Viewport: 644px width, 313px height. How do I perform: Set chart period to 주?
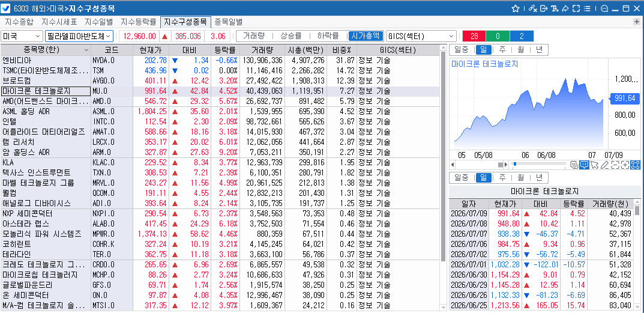[502, 50]
